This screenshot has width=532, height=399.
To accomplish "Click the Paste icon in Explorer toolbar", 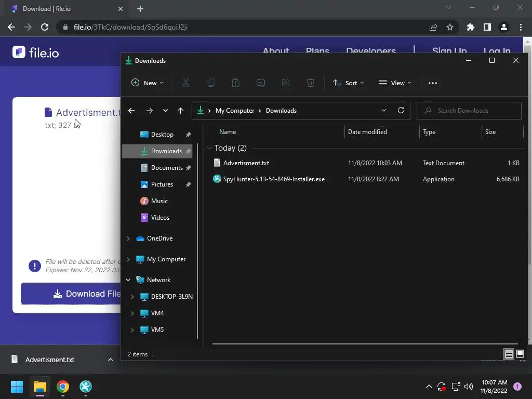I will click(x=235, y=83).
